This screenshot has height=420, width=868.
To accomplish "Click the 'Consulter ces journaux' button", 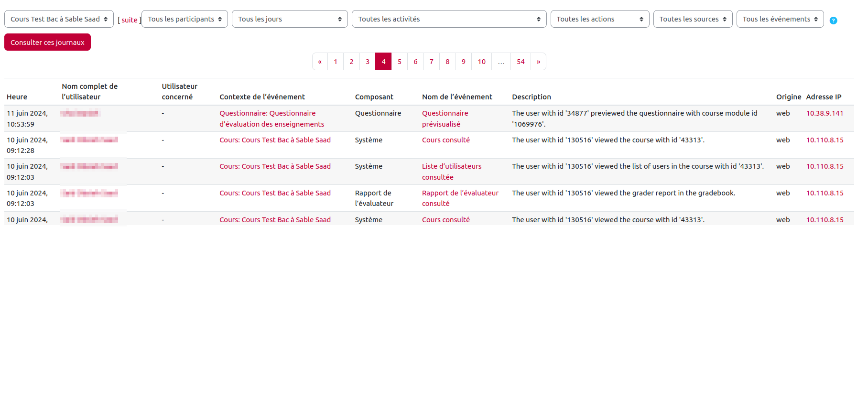I will [47, 42].
